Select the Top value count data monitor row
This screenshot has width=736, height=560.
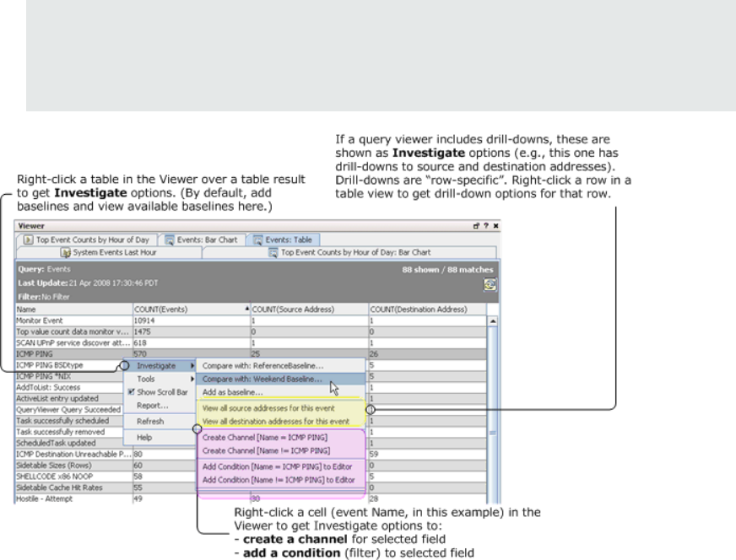click(251, 331)
